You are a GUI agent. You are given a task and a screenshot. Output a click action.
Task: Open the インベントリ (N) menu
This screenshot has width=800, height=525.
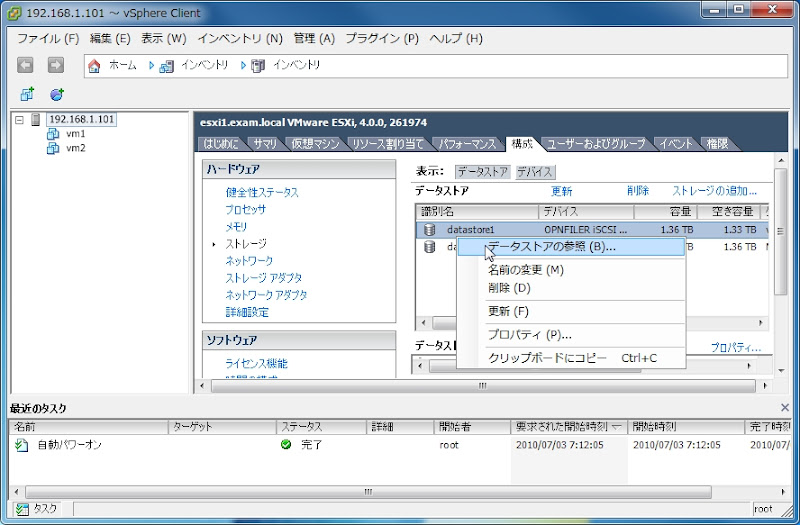(240, 39)
